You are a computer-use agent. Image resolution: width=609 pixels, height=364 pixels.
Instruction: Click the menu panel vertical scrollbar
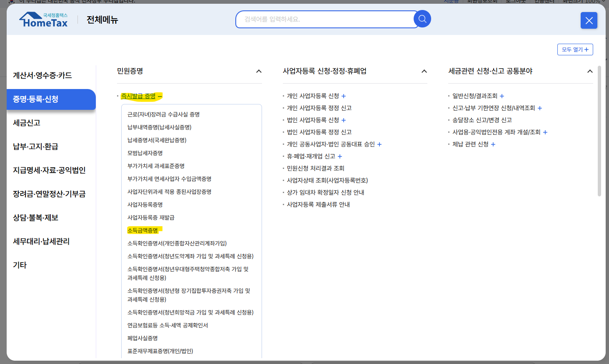point(599,131)
